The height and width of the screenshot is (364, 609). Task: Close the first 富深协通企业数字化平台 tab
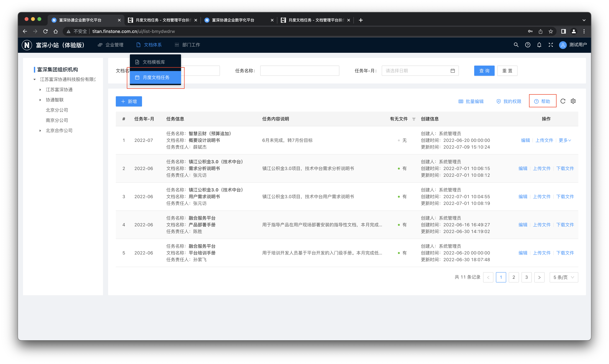[x=119, y=20]
